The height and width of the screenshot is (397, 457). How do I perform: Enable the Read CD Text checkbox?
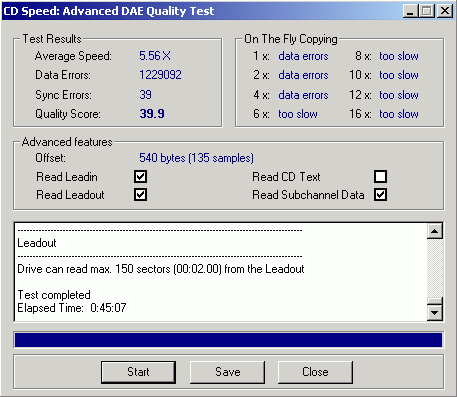pyautogui.click(x=380, y=176)
